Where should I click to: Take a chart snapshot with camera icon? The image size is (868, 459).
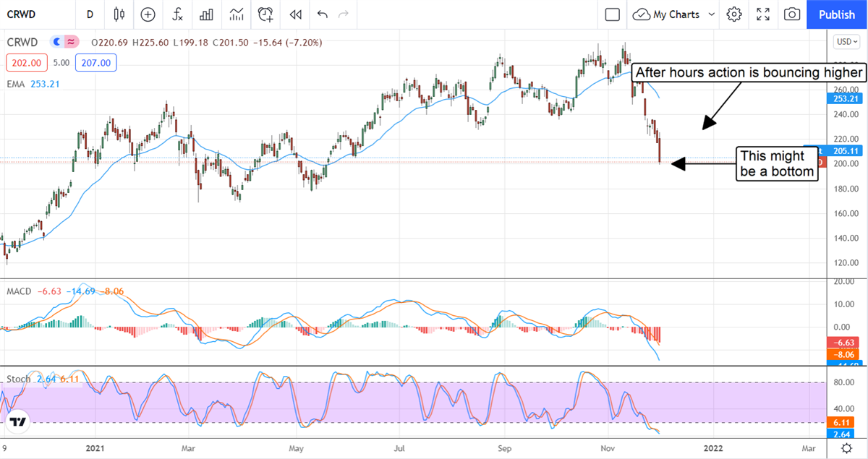792,14
